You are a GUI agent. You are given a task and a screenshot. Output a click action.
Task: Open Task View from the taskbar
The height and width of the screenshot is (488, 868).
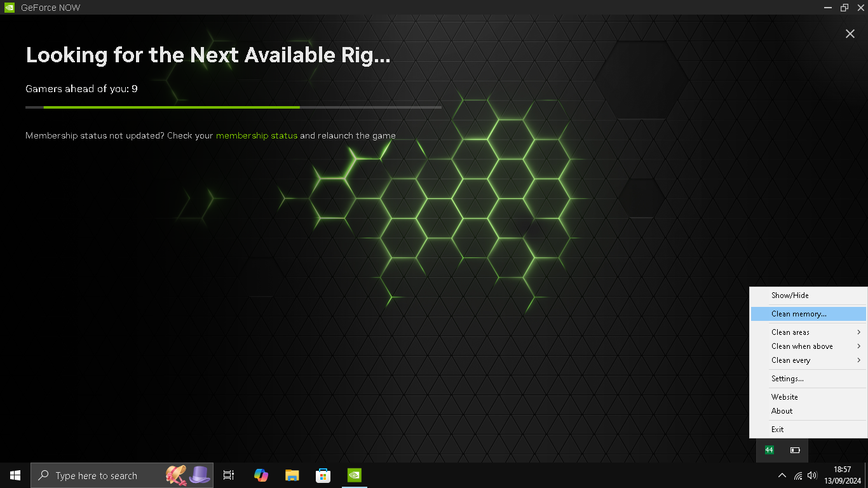pos(229,475)
